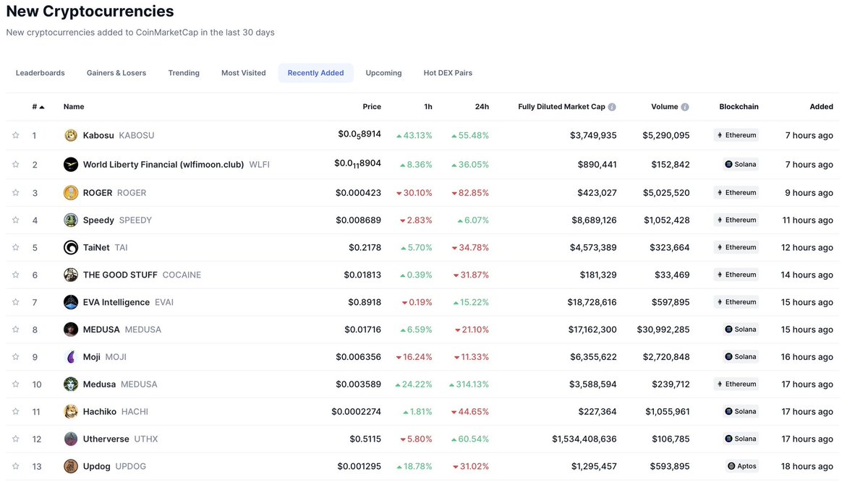Add Kabosu to watchlist using its star
Screen dimensions: 868x482
[15, 135]
